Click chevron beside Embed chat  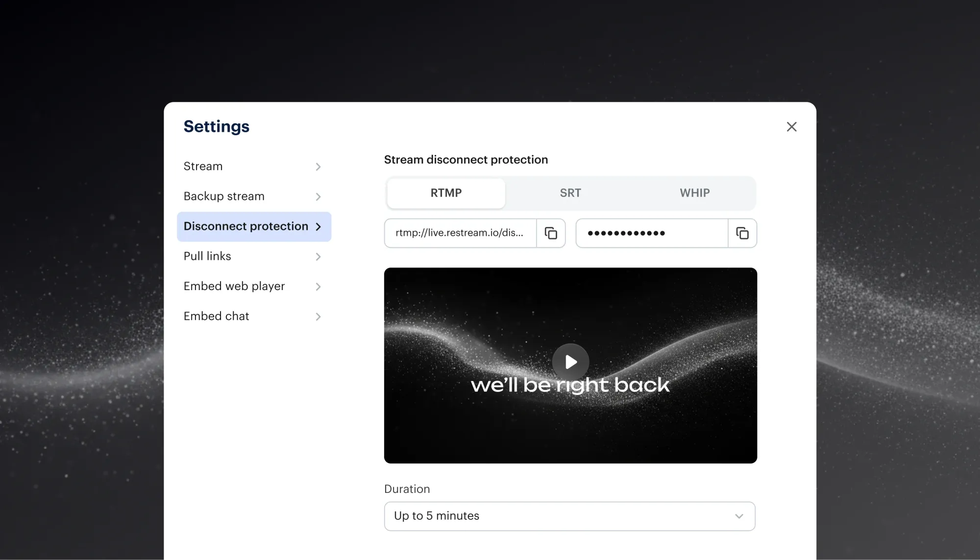click(x=318, y=317)
